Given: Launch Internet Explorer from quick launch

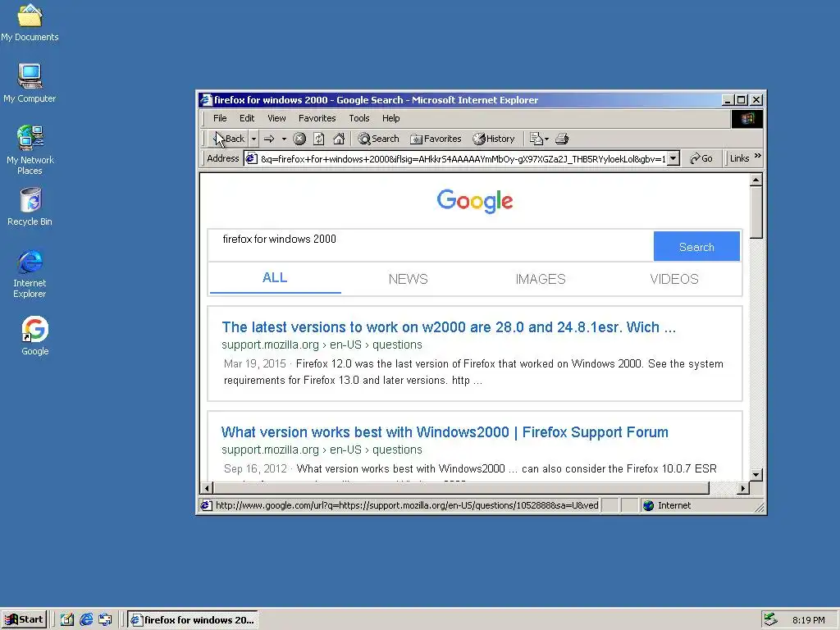Looking at the screenshot, I should coord(86,620).
